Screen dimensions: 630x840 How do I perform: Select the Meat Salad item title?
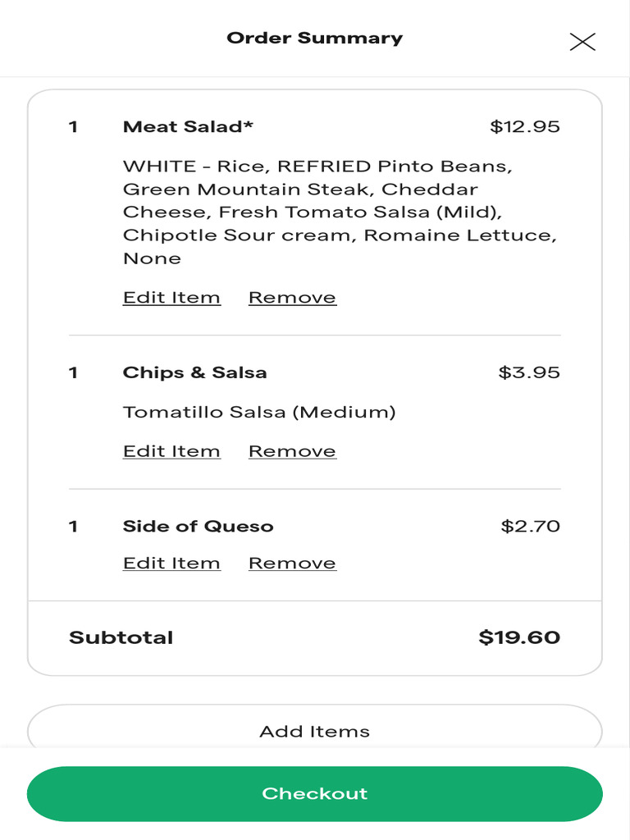pos(188,126)
